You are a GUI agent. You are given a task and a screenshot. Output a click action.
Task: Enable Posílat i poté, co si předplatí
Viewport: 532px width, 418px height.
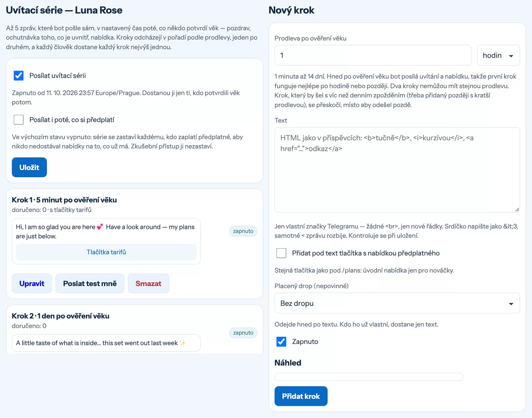click(x=18, y=120)
